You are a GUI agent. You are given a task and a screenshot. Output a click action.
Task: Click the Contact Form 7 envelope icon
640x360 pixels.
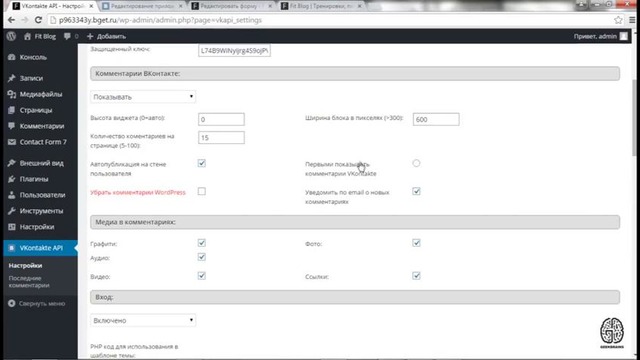pos(11,142)
